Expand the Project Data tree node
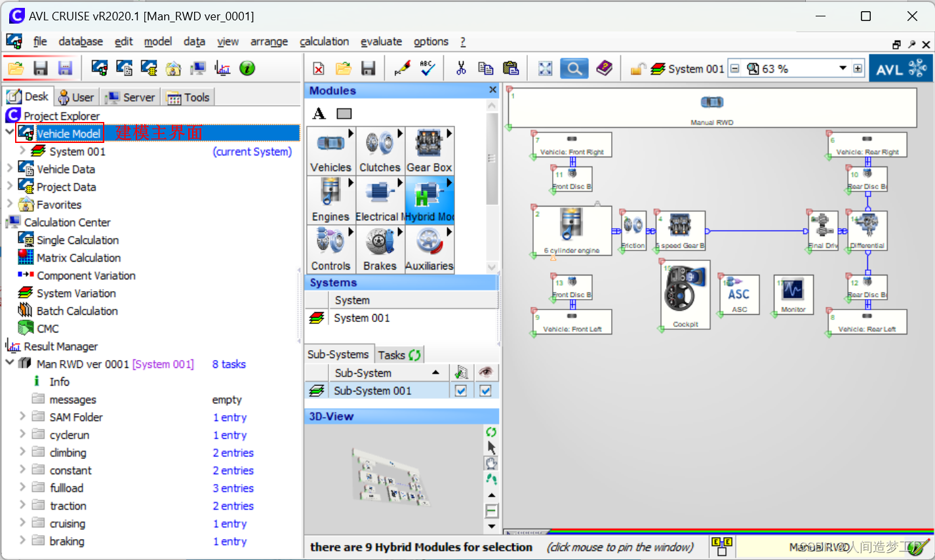 click(10, 186)
